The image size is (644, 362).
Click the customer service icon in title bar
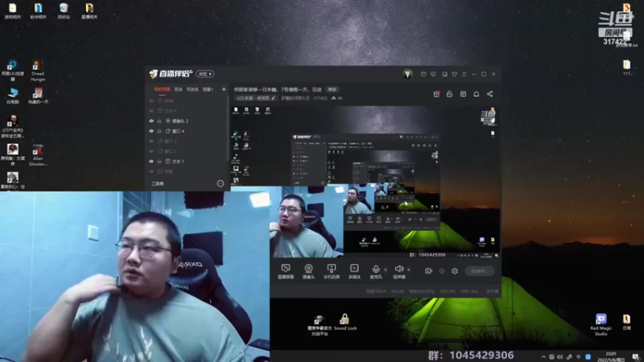click(445, 74)
